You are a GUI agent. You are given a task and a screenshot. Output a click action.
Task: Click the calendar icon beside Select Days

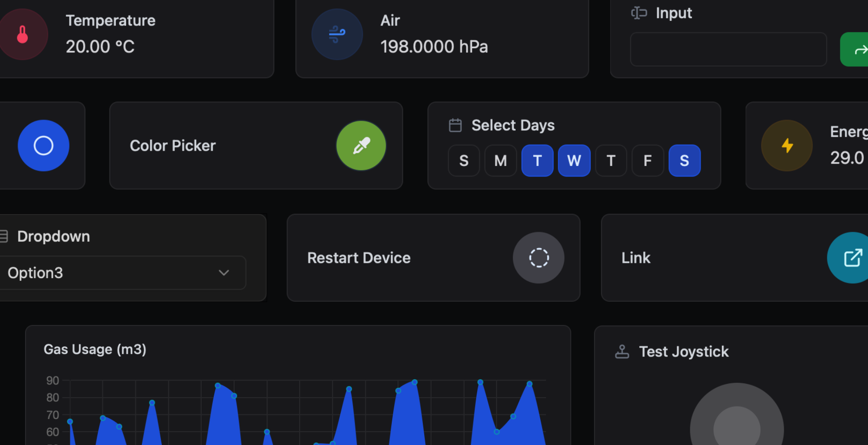455,125
